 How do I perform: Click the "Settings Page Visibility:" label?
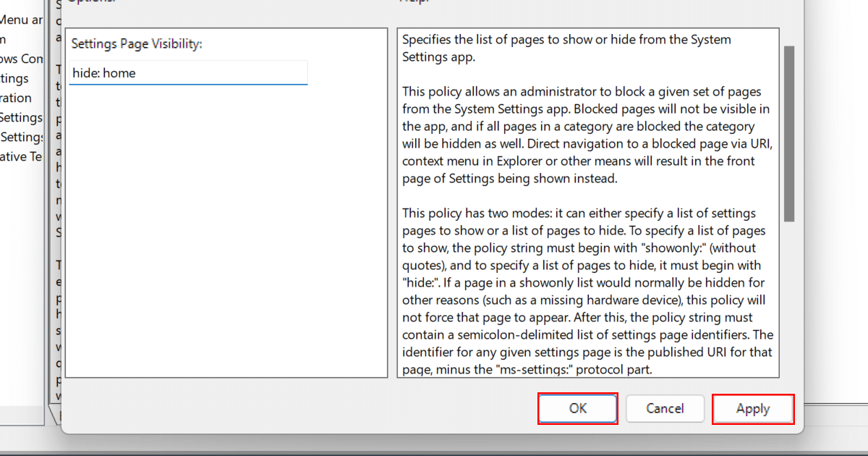pyautogui.click(x=137, y=44)
